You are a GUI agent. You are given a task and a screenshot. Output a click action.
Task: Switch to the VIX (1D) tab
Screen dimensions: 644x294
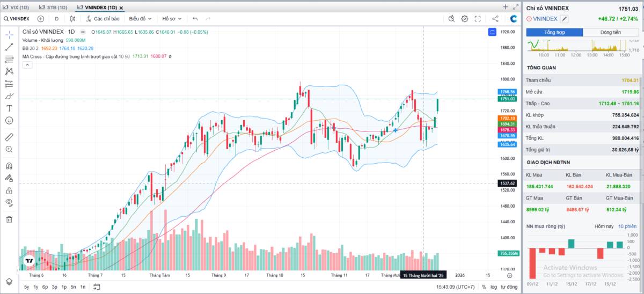[16, 8]
